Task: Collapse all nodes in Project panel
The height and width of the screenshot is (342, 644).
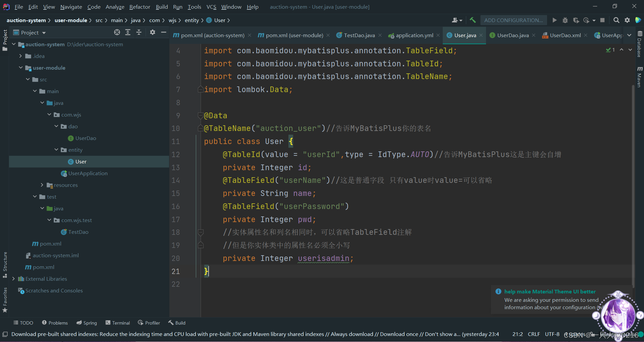Action: (139, 32)
